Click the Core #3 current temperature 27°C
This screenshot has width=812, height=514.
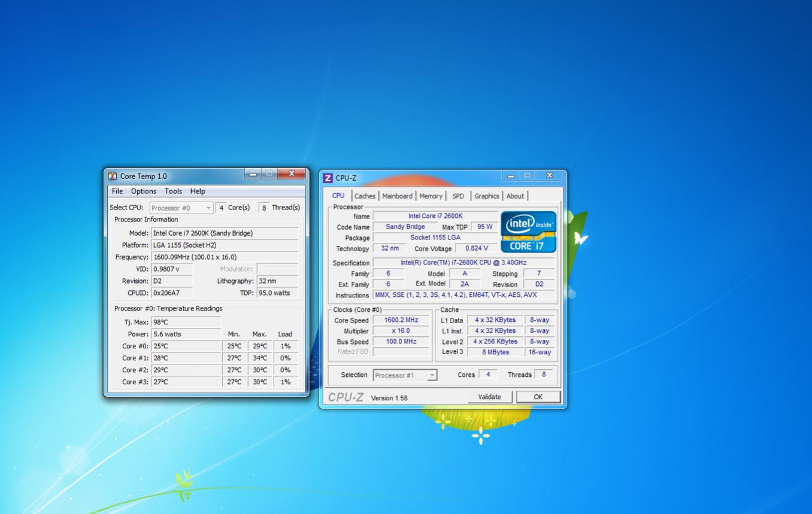coord(186,382)
